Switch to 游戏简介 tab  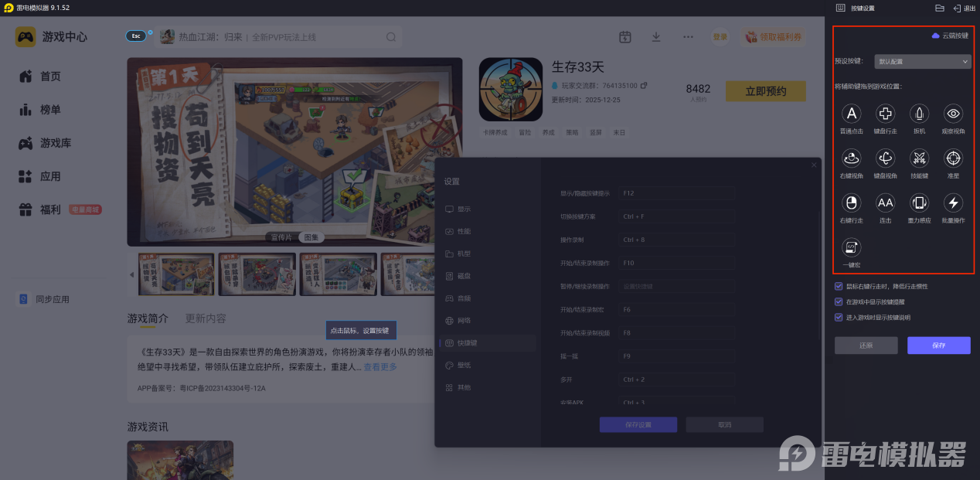[148, 318]
